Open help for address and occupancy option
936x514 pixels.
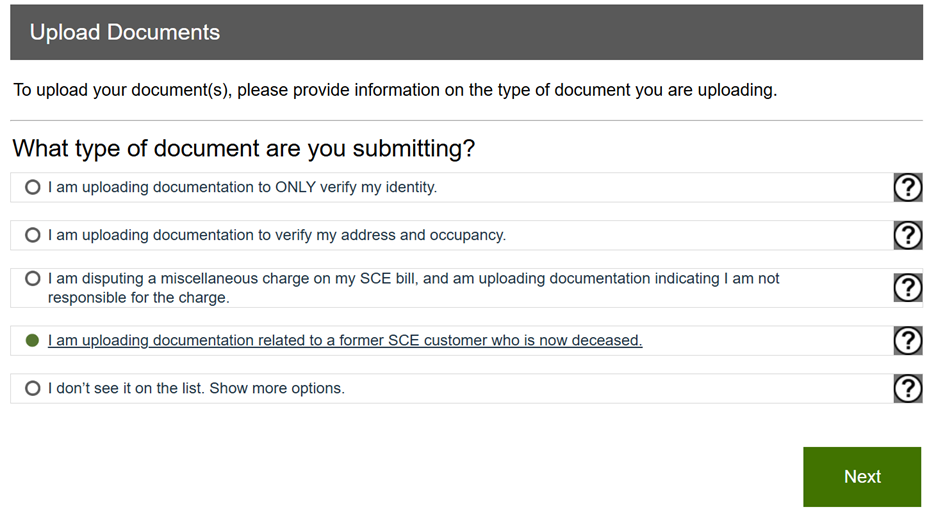[907, 235]
